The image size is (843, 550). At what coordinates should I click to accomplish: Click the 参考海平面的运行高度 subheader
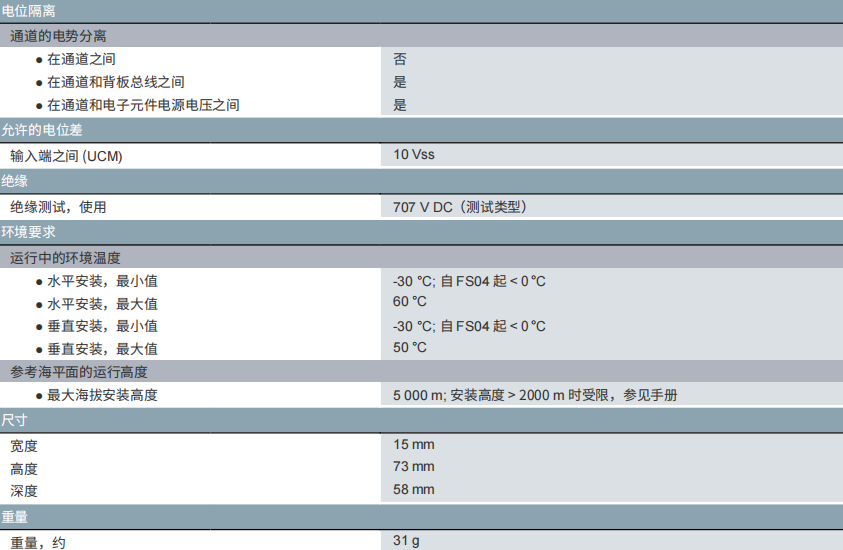point(79,372)
